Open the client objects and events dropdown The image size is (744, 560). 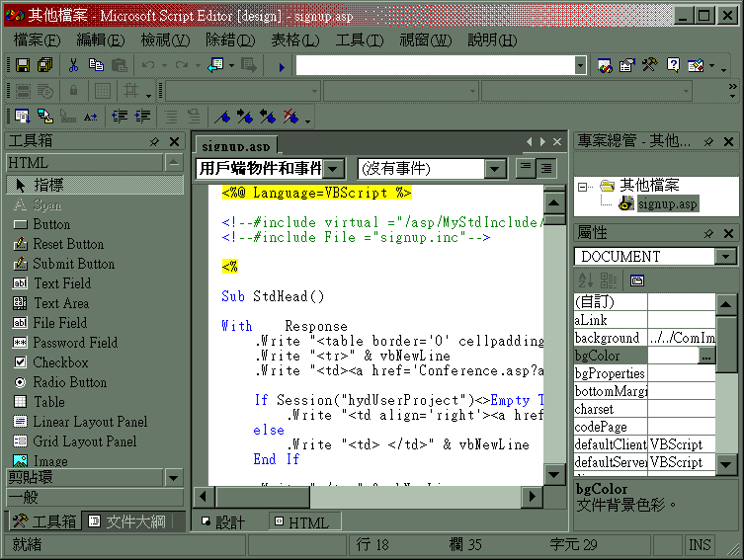pos(334,169)
